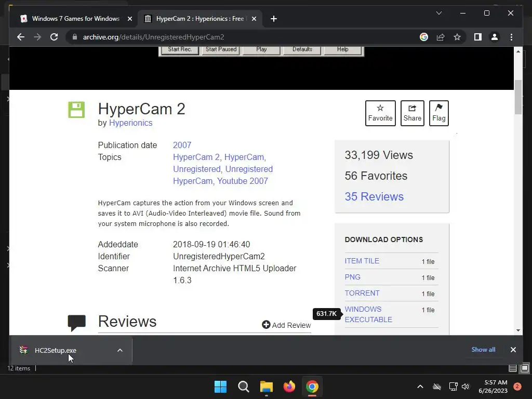Open the Hyperionics author link
The width and height of the screenshot is (532, 399).
point(130,123)
